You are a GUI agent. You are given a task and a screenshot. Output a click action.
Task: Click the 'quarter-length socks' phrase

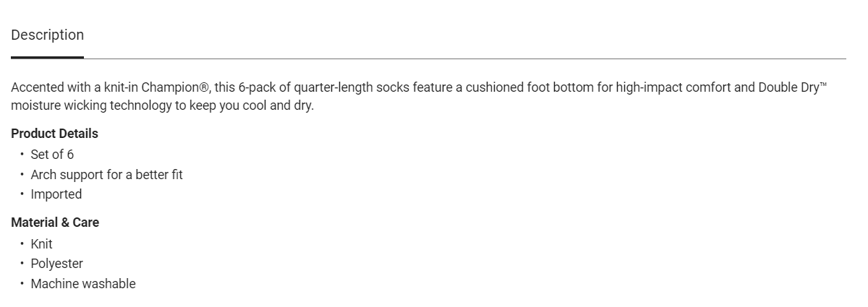coord(352,88)
